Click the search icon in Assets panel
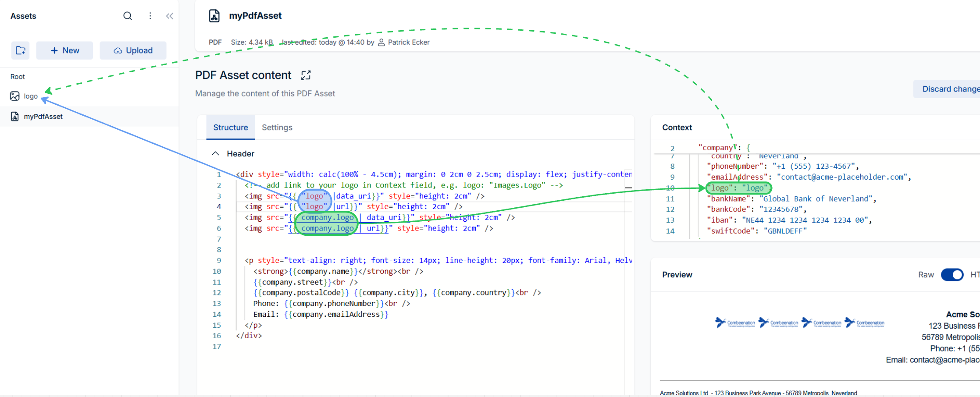The height and width of the screenshot is (397, 980). pos(128,16)
